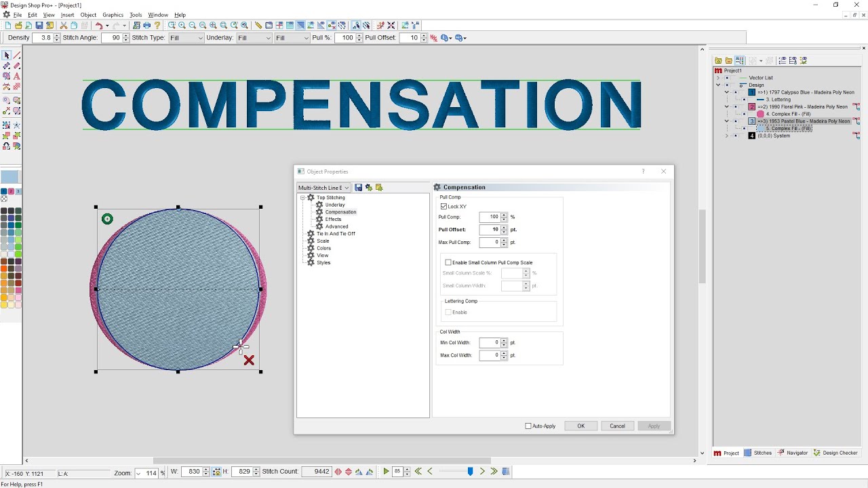Screen dimensions: 868x488
Task: Select Underlay in the properties tree
Action: click(335, 205)
